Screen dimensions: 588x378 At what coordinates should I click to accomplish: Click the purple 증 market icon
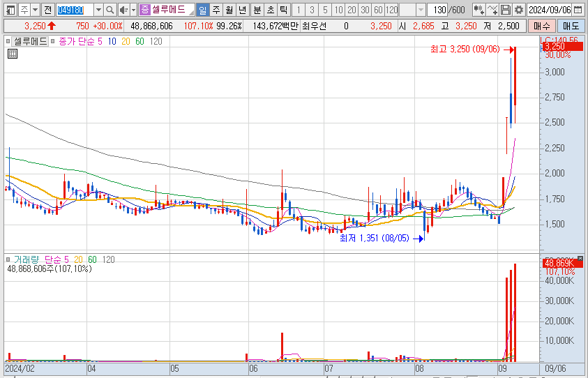[144, 10]
